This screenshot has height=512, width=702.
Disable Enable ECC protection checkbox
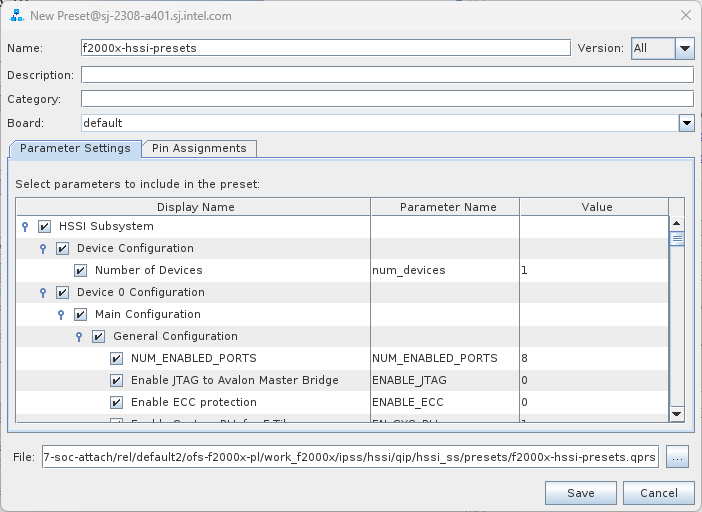click(x=117, y=403)
